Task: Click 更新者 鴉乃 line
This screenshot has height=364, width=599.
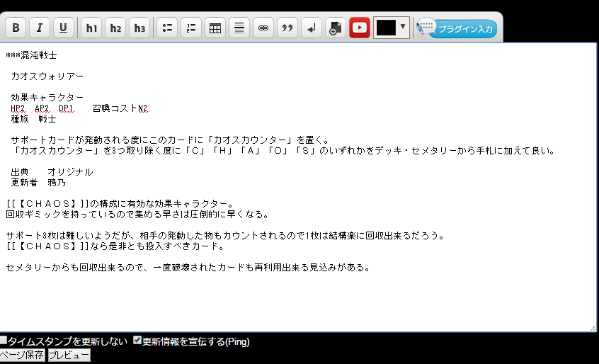Action: [x=38, y=183]
